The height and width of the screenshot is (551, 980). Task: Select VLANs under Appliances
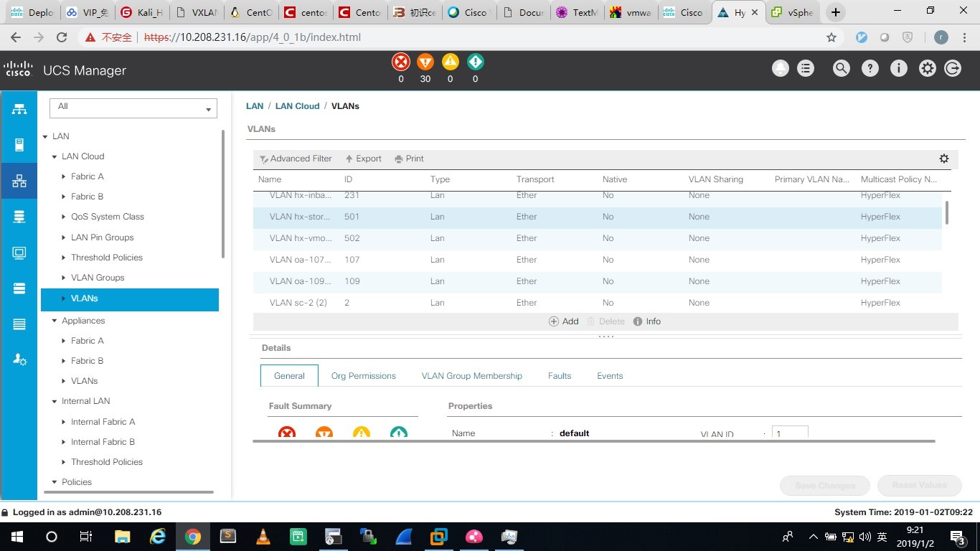click(84, 381)
